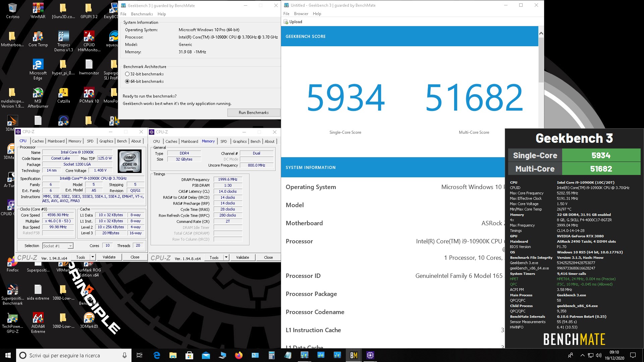Launch AIDA64 Extreme desktop shortcut

38,323
